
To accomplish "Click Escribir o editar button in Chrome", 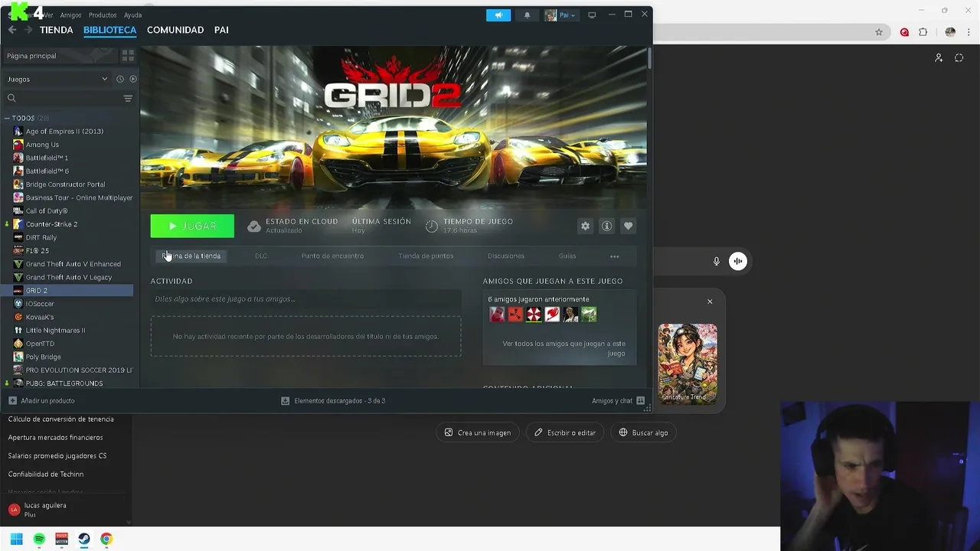I will [565, 432].
